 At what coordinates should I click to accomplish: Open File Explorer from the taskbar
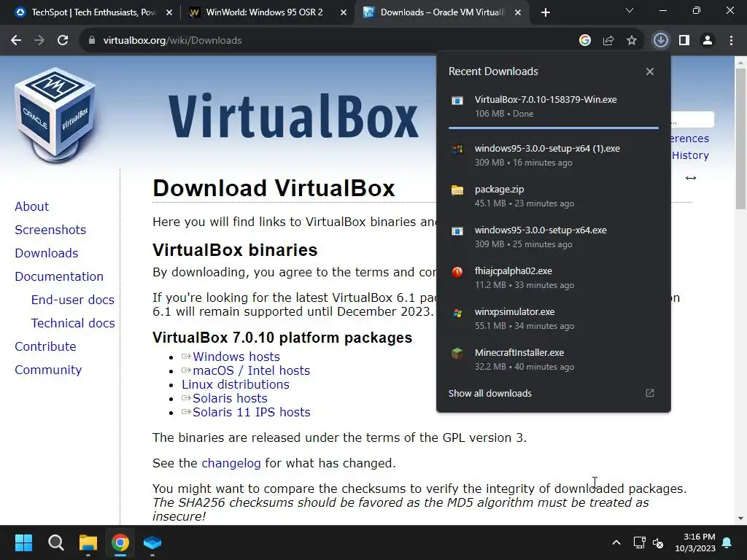tap(88, 542)
